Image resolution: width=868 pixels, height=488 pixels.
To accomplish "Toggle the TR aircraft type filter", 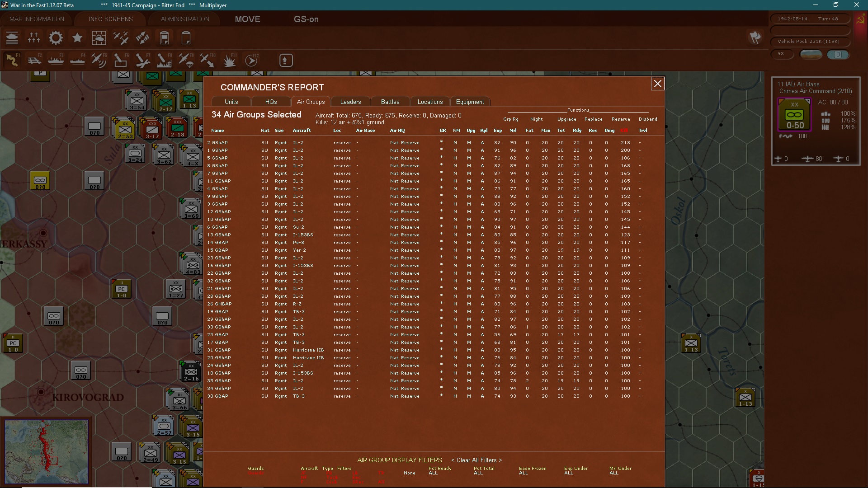I will point(381,473).
